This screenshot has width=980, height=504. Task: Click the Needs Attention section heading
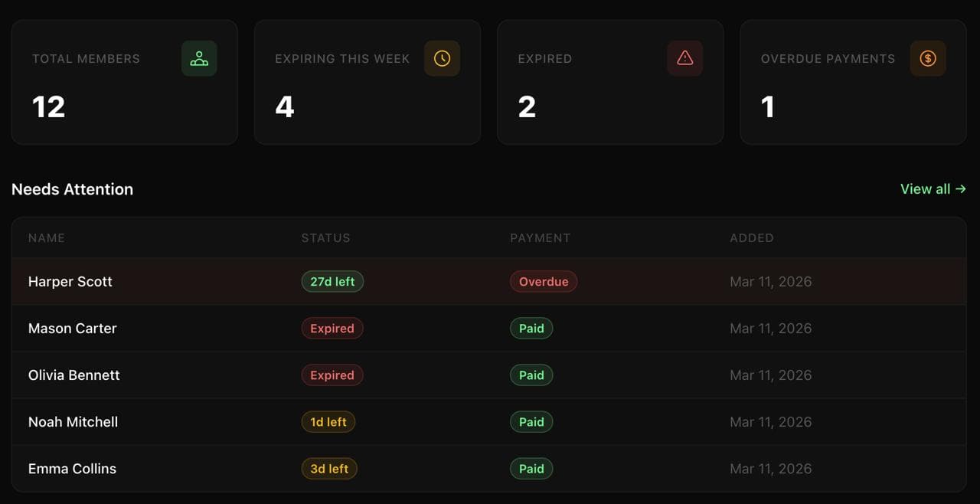pos(72,189)
